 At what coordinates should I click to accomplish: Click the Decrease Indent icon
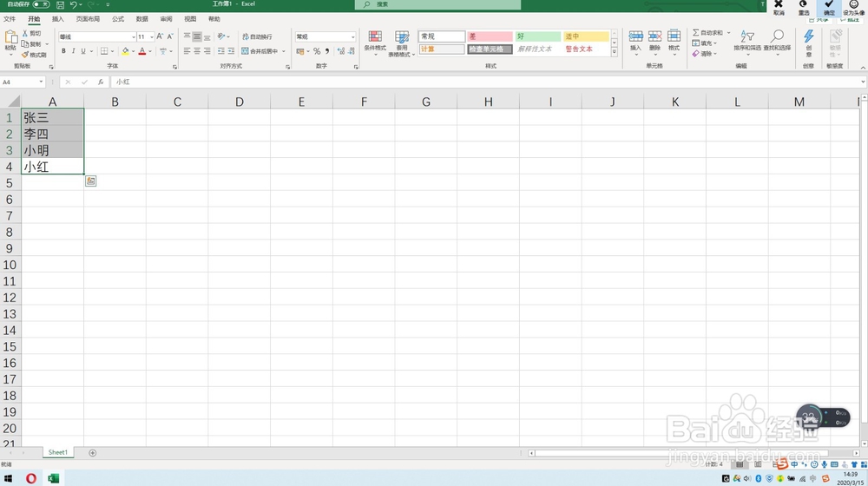pos(221,51)
